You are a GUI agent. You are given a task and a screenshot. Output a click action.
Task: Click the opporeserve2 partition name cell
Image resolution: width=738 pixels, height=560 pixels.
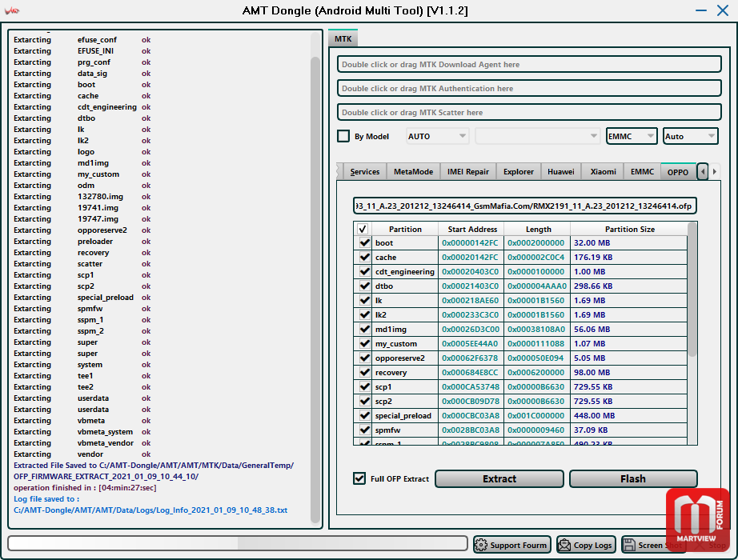click(x=405, y=358)
